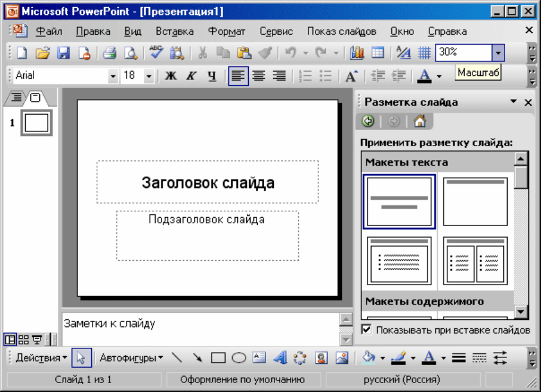The width and height of the screenshot is (541, 392).
Task: Uncheck Показывать при вставке слайдов checkbox
Action: click(366, 329)
